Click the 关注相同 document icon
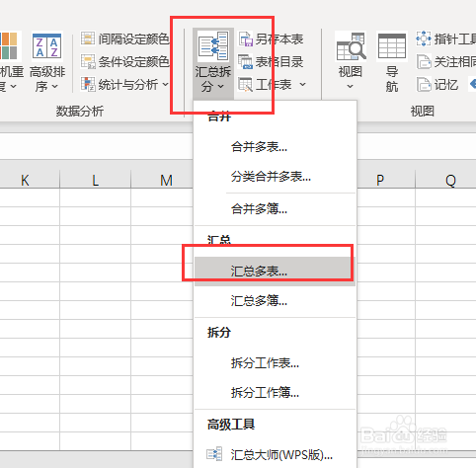Image resolution: width=476 pixels, height=468 pixels. 424,62
